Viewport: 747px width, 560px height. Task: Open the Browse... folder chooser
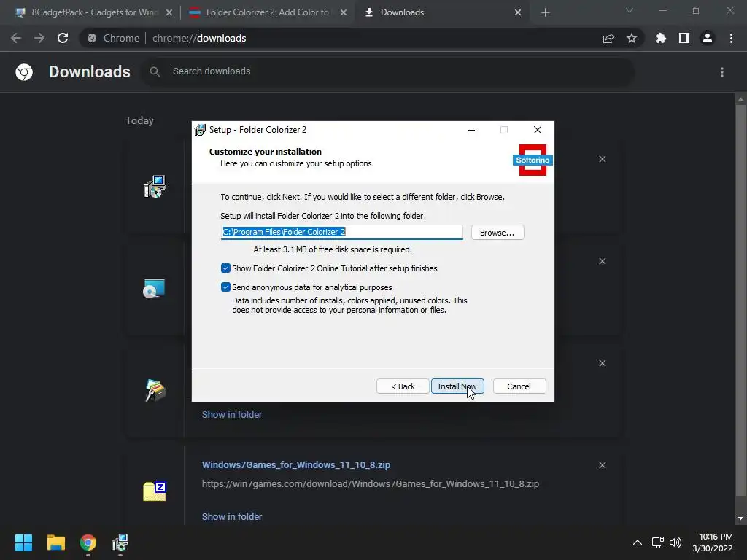coord(498,233)
